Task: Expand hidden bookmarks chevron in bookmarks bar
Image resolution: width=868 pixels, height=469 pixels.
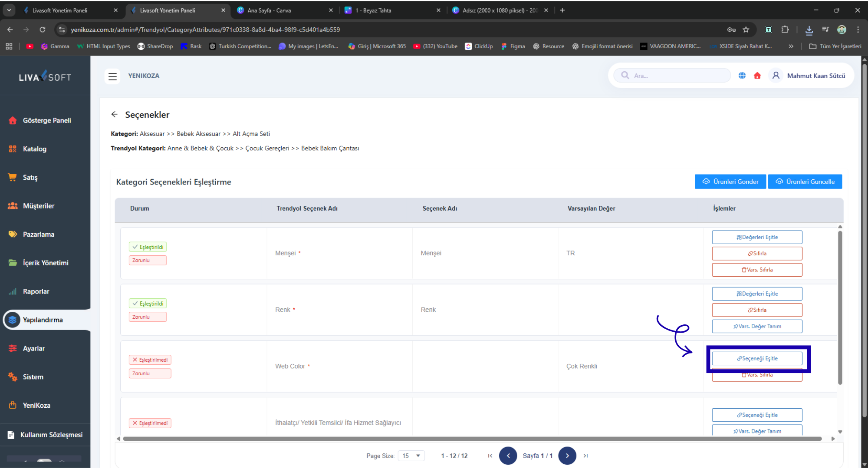Action: 791,46
